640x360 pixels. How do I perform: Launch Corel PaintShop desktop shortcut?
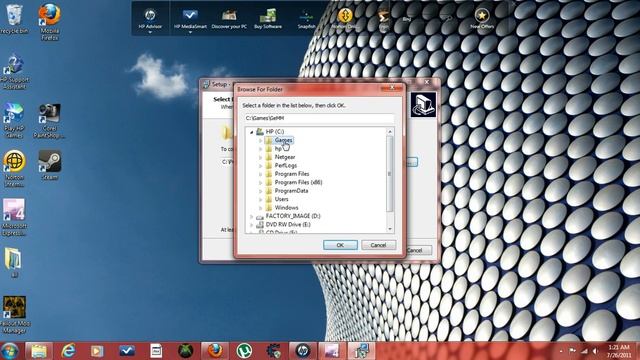click(49, 121)
